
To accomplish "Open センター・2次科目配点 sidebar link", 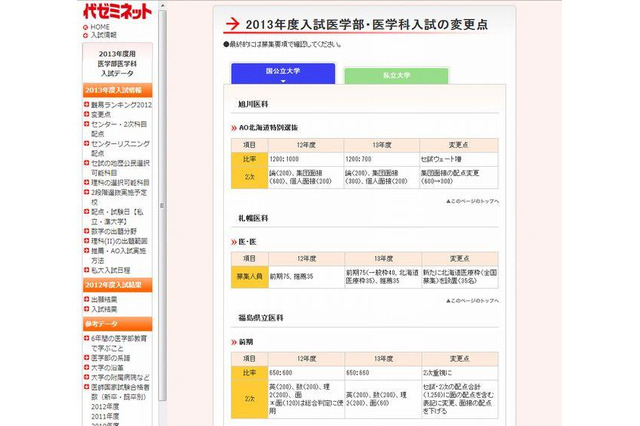I will 119,129.
